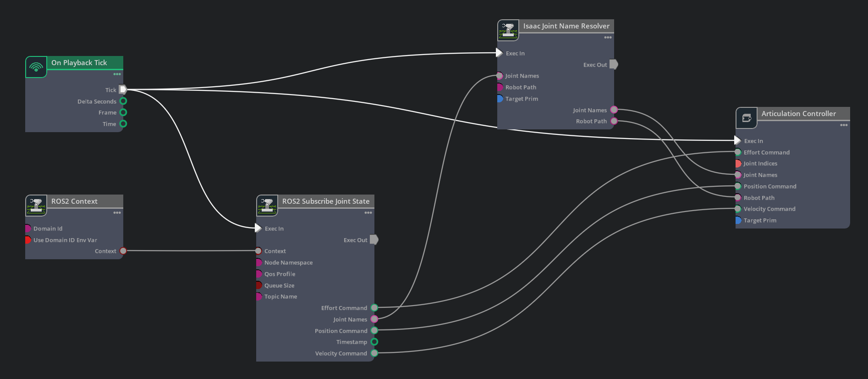The height and width of the screenshot is (379, 868).
Task: Select the ROS2 Subscribe Joint State title
Action: pos(325,201)
